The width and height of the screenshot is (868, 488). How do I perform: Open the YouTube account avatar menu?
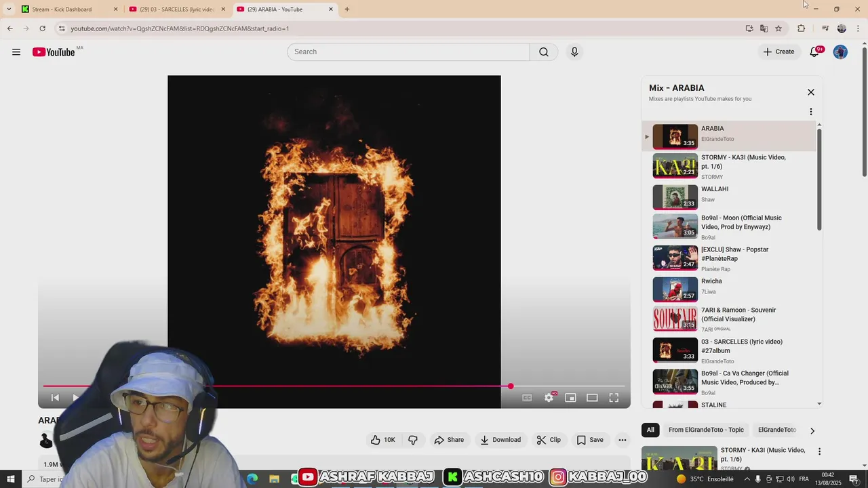pyautogui.click(x=840, y=52)
